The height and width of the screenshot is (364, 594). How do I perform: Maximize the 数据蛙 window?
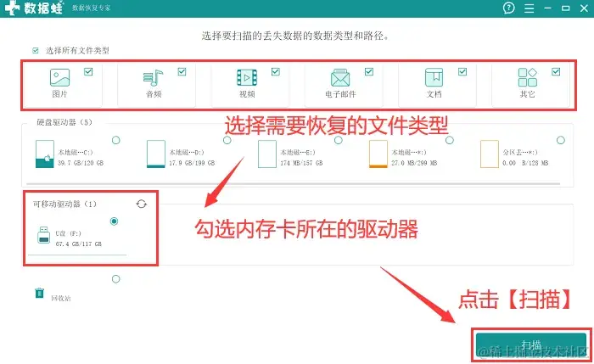coord(566,8)
